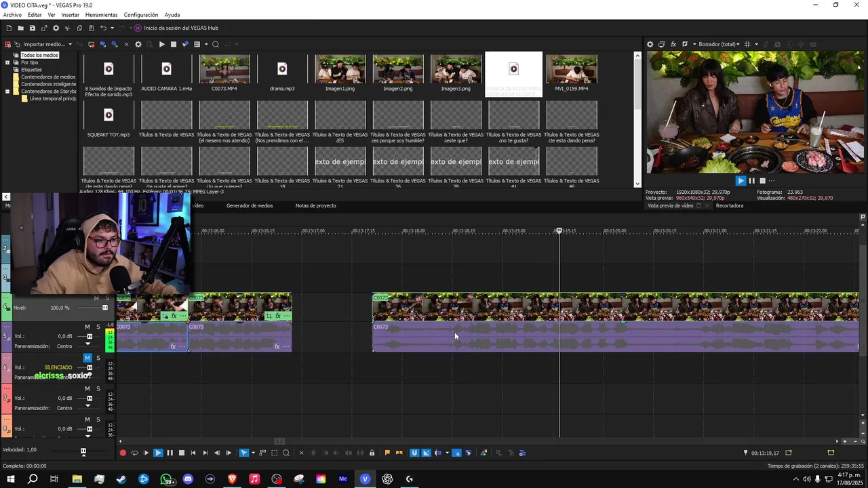868x488 pixels.
Task: Solo audio track 5 with S
Action: point(98,327)
